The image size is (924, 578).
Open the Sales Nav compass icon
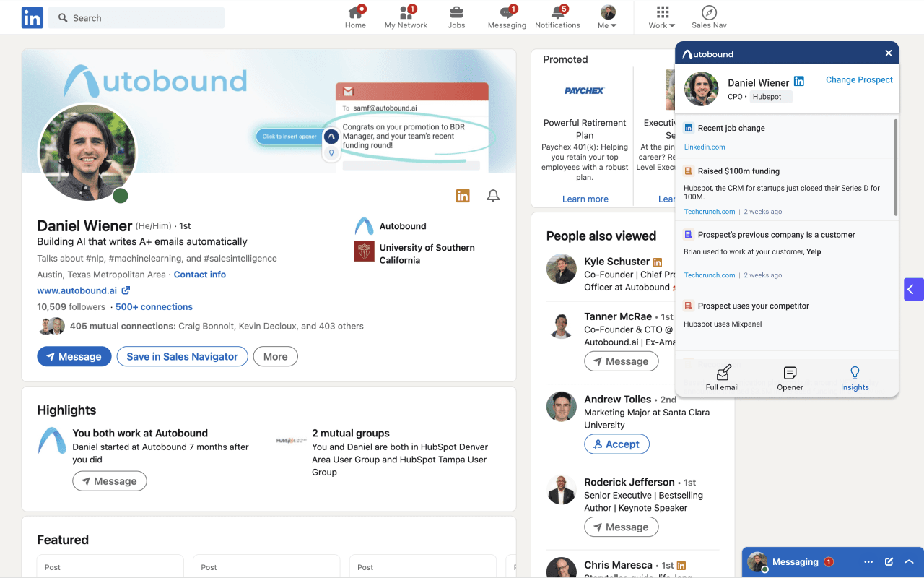pyautogui.click(x=708, y=17)
